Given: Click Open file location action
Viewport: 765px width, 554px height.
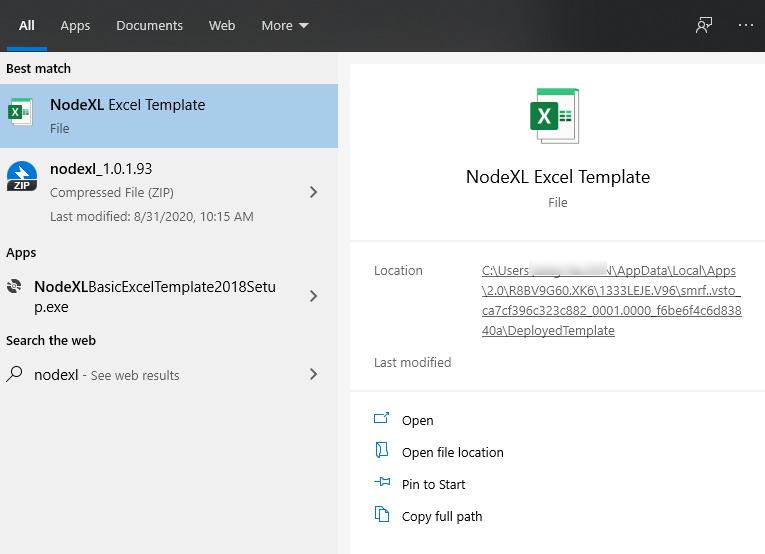Looking at the screenshot, I should [453, 453].
